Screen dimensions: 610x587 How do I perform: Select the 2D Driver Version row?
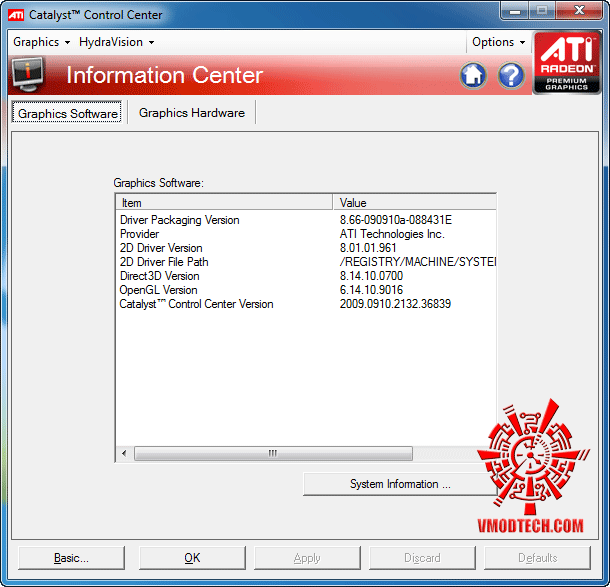(306, 248)
